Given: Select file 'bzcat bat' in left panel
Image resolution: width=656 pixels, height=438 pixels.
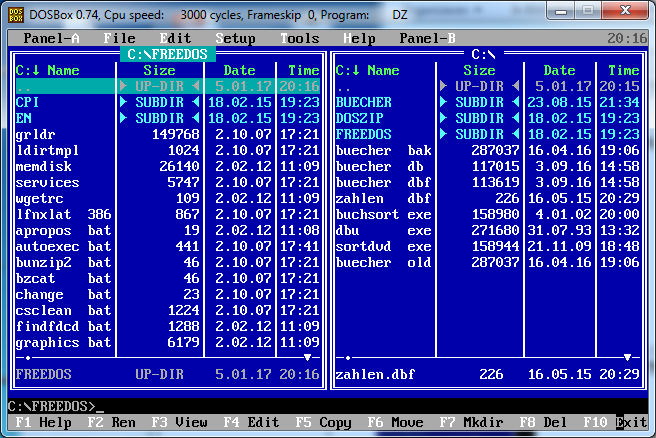Looking at the screenshot, I should pyautogui.click(x=168, y=278).
